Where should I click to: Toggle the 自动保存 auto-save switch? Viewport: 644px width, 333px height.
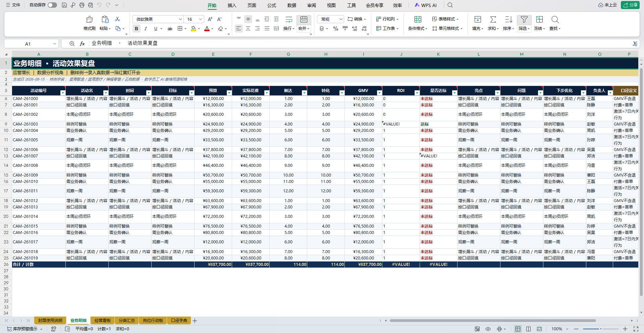(x=52, y=5)
